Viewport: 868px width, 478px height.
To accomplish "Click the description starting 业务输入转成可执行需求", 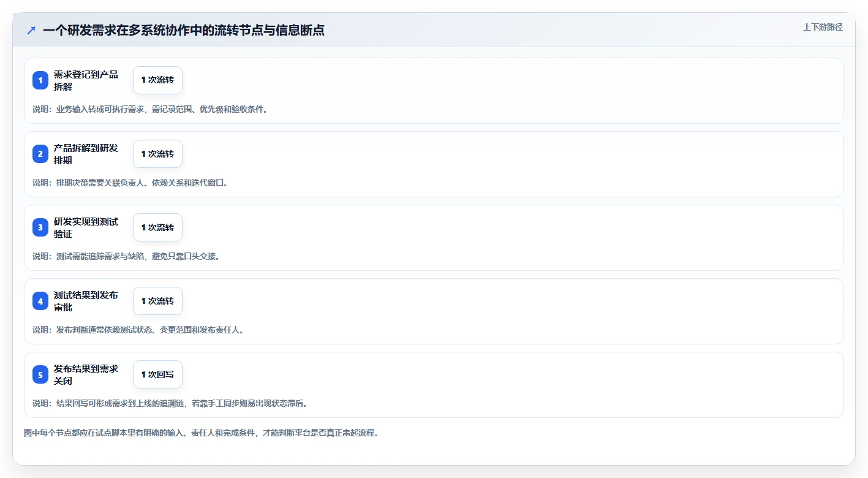I will click(x=150, y=109).
